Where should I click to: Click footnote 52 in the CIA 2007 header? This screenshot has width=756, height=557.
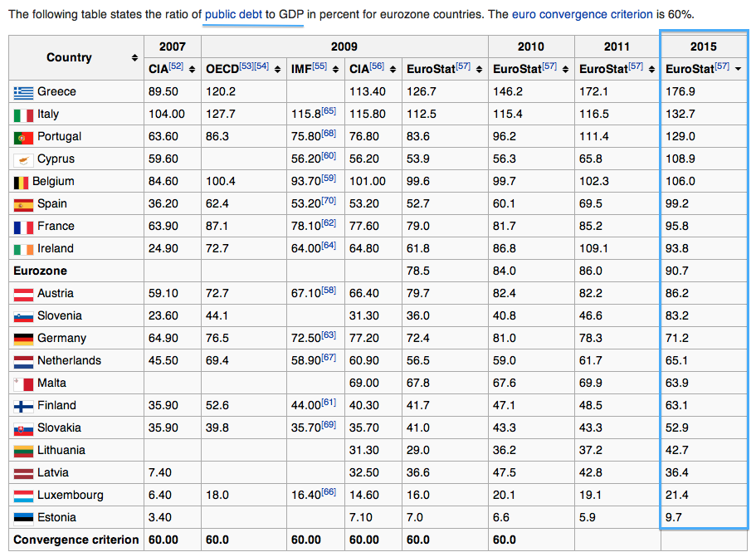coord(176,66)
